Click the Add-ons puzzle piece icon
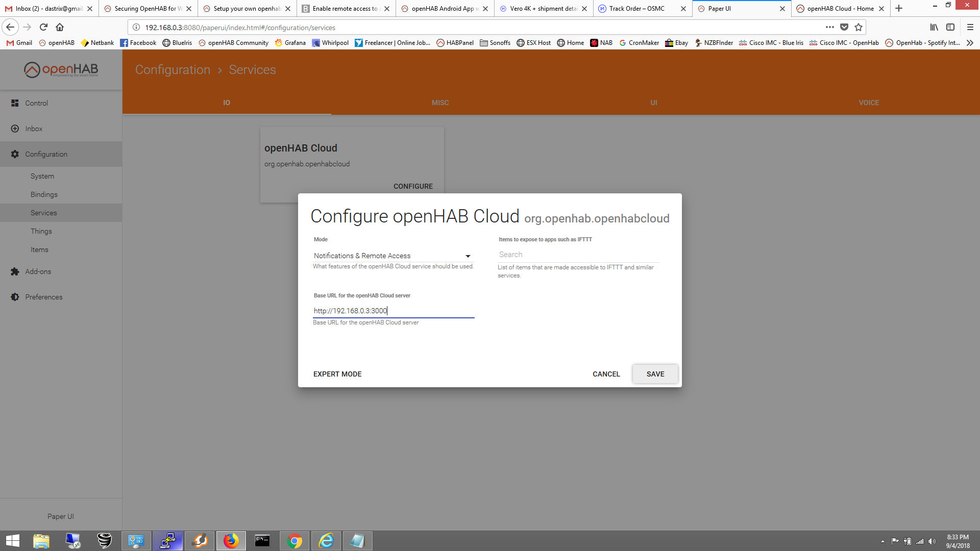Viewport: 980px width, 551px height. point(15,271)
